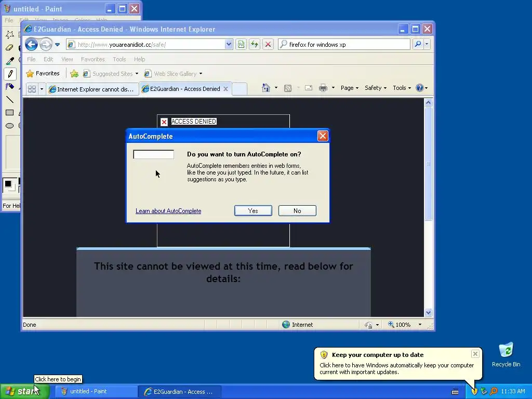Click the page scrollbar down arrow
Viewport: 532px width, 399px height.
pyautogui.click(x=428, y=312)
